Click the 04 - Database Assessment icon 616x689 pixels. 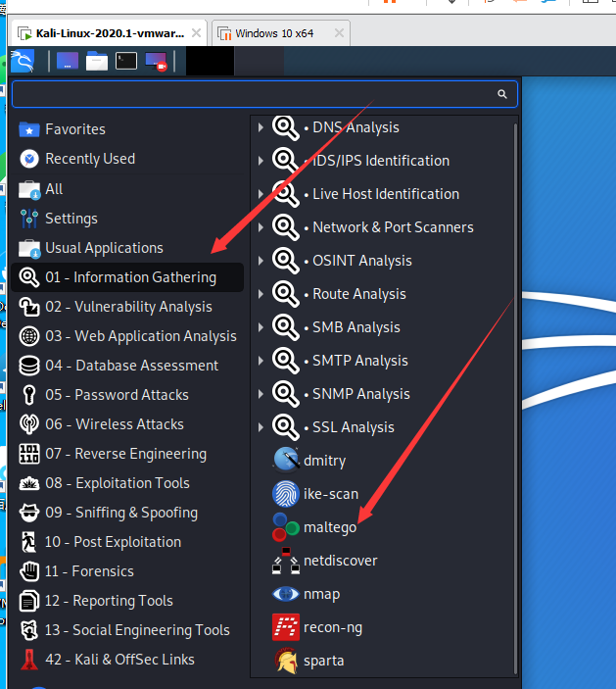click(x=29, y=366)
